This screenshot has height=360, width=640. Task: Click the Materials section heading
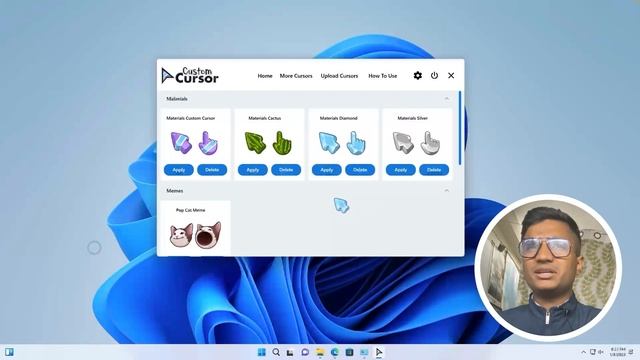point(177,99)
